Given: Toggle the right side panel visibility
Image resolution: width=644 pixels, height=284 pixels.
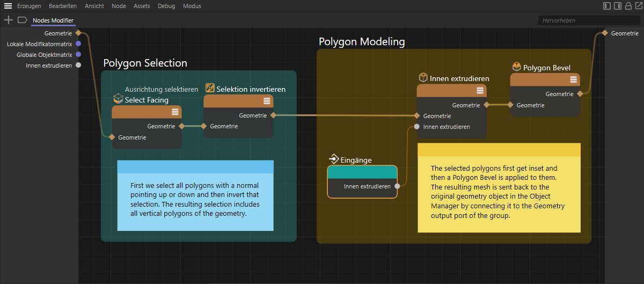Looking at the screenshot, I should click(x=618, y=6).
